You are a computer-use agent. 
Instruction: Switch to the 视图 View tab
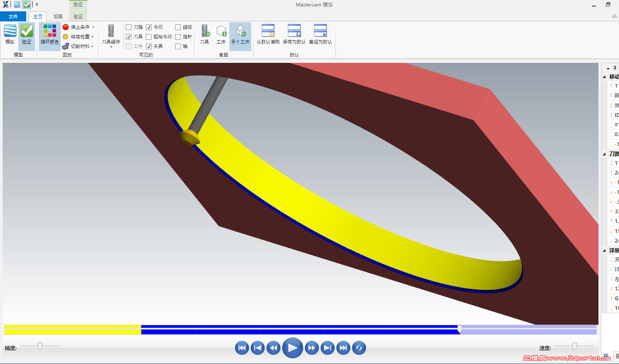click(x=58, y=17)
